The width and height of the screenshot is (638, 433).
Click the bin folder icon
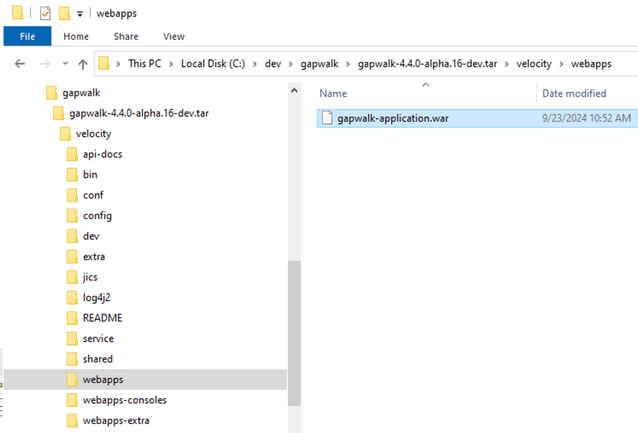point(72,175)
